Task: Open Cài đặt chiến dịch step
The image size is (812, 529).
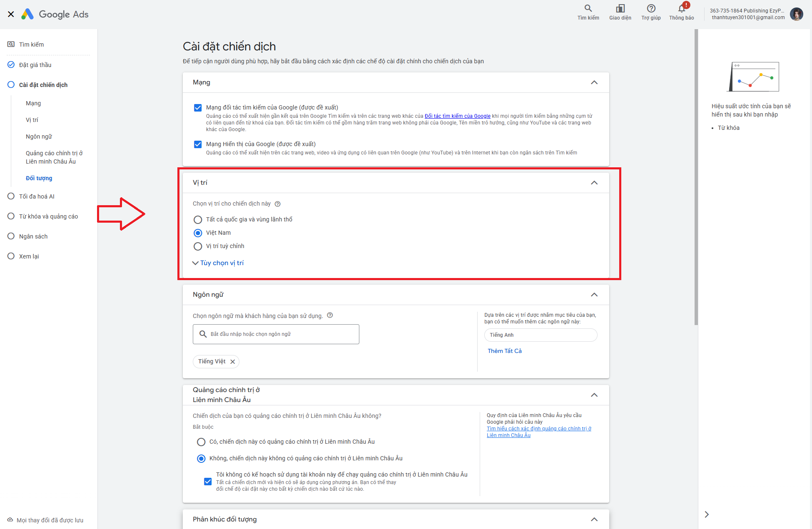Action: [43, 85]
